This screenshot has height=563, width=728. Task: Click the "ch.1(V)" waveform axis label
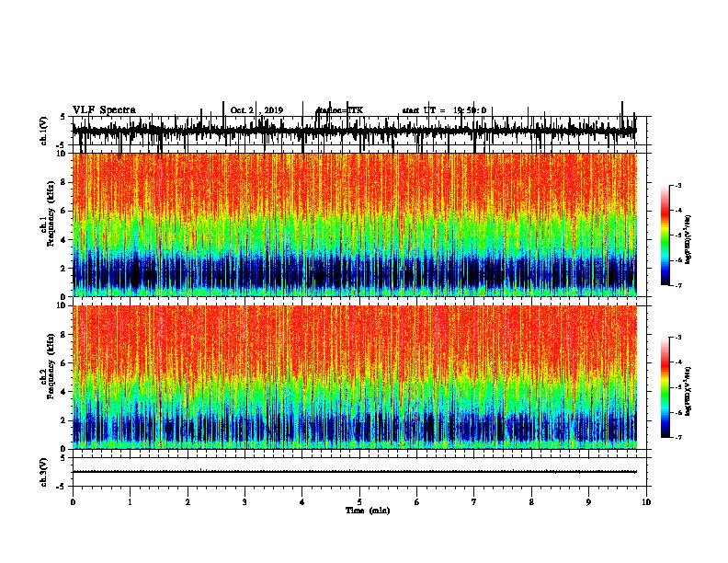click(x=44, y=131)
